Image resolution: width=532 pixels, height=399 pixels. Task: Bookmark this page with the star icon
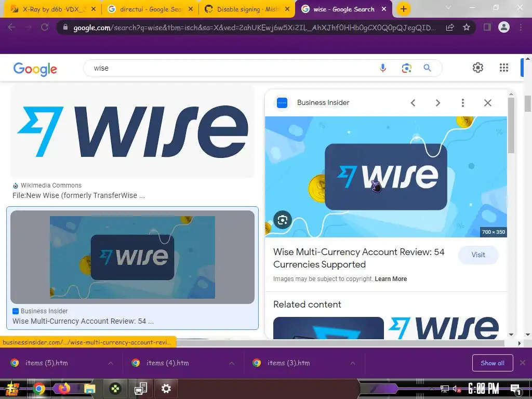point(467,27)
